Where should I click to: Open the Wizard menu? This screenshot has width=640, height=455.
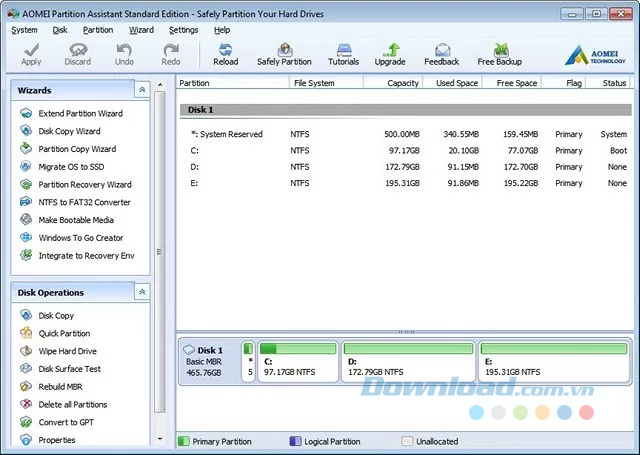click(x=141, y=30)
